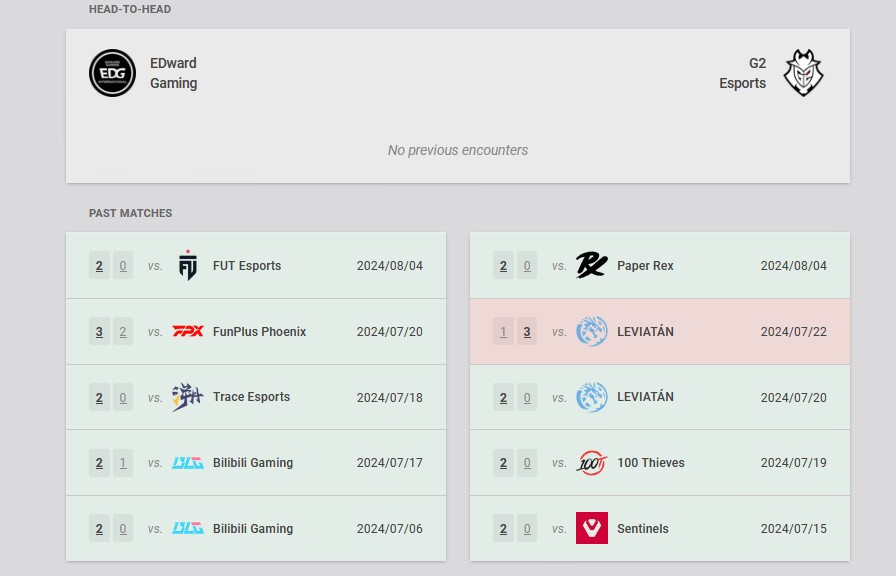
Task: Click score 0 in LEVIATÁN 2024/07/20 row
Action: point(527,397)
